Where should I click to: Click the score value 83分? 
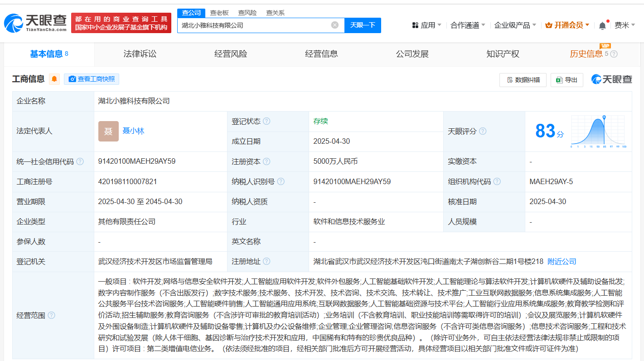[x=549, y=131]
